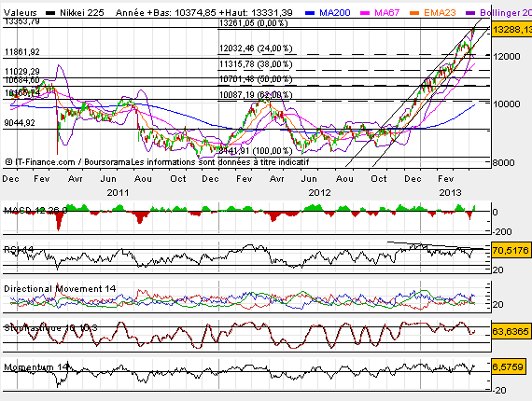Click the yellow 13288,13 current price badge
The image size is (532, 401).
tap(511, 30)
